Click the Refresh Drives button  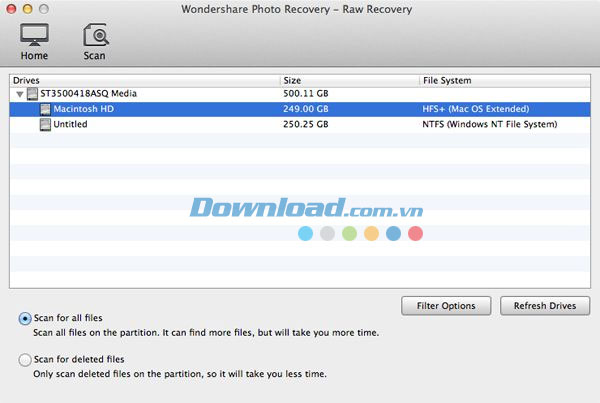pos(545,306)
